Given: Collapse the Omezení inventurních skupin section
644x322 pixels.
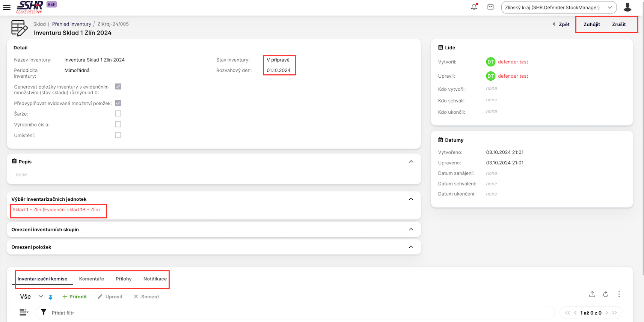Looking at the screenshot, I should point(411,229).
